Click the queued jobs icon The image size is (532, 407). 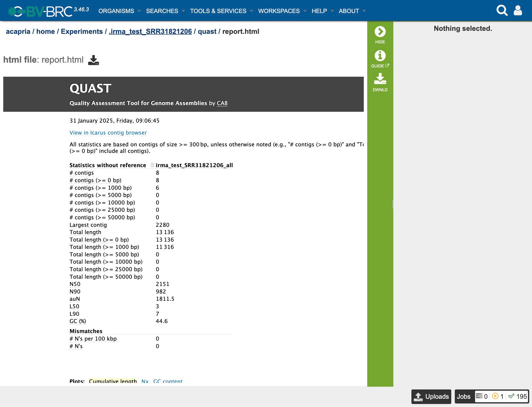pyautogui.click(x=479, y=396)
